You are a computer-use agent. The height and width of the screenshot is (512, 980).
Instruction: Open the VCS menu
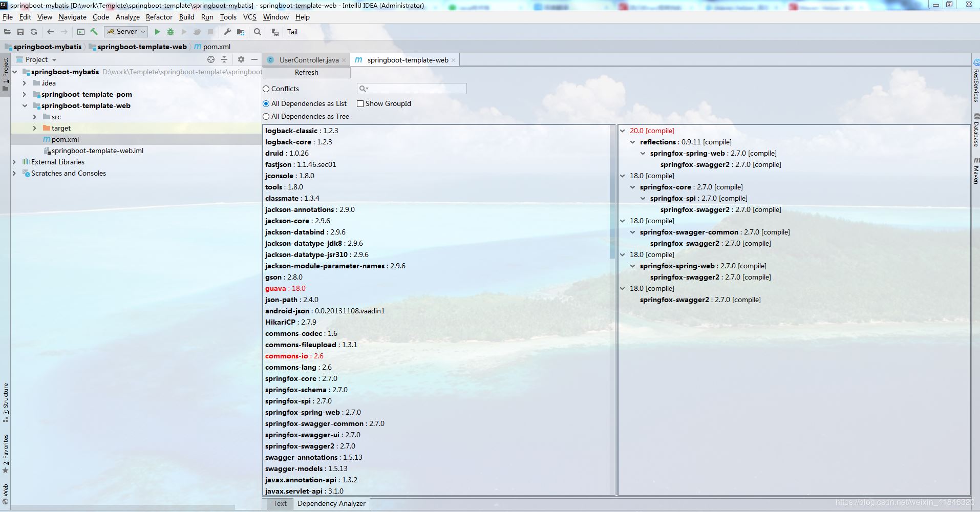249,17
